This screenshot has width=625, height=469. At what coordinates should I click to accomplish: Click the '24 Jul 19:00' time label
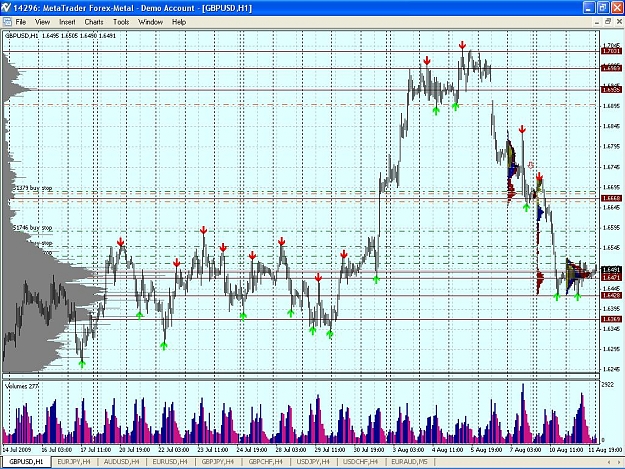coord(252,449)
